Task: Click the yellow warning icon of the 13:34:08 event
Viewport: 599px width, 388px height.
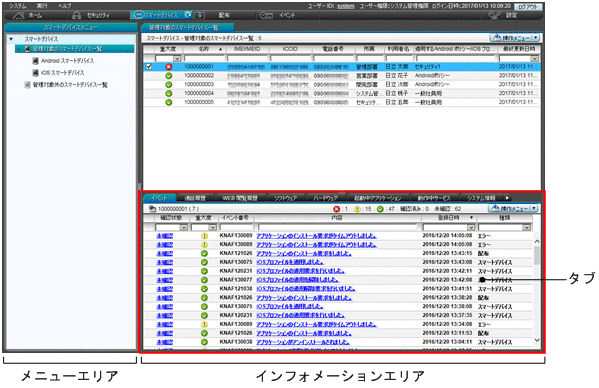Action: point(204,324)
